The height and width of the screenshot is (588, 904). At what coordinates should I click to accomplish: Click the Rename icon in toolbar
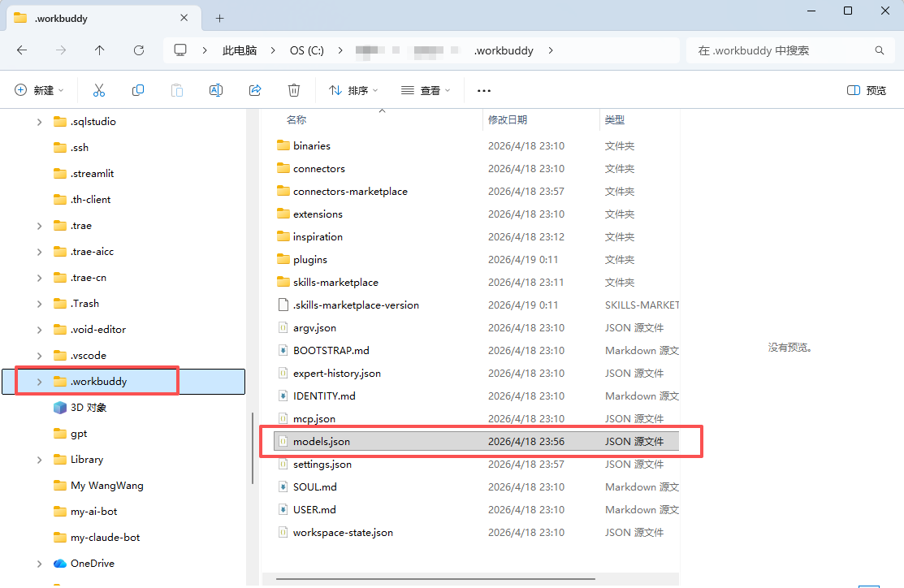216,90
